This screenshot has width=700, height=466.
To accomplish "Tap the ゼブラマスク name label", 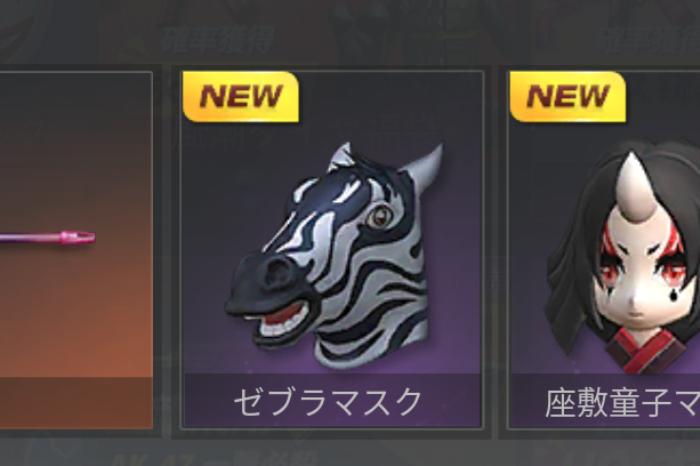I will (x=328, y=402).
